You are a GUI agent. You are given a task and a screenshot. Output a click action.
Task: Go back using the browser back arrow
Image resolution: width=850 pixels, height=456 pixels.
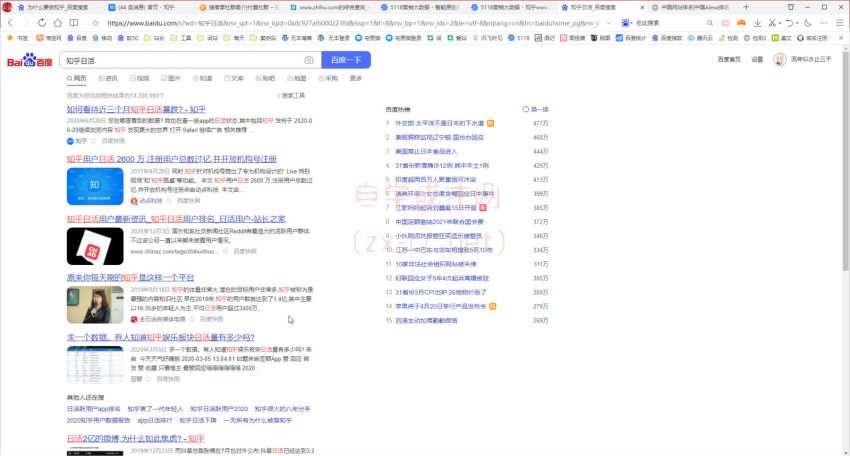click(x=10, y=23)
